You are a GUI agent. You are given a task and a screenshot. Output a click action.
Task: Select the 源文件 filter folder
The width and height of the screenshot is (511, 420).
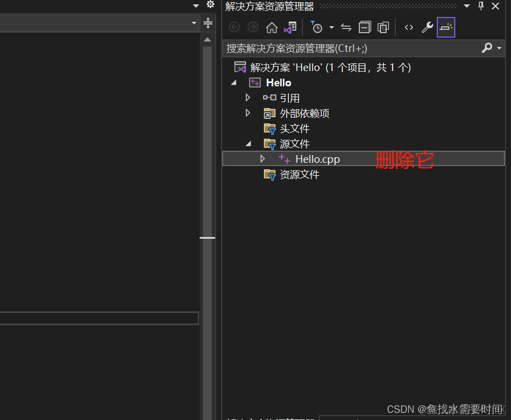pyautogui.click(x=295, y=144)
